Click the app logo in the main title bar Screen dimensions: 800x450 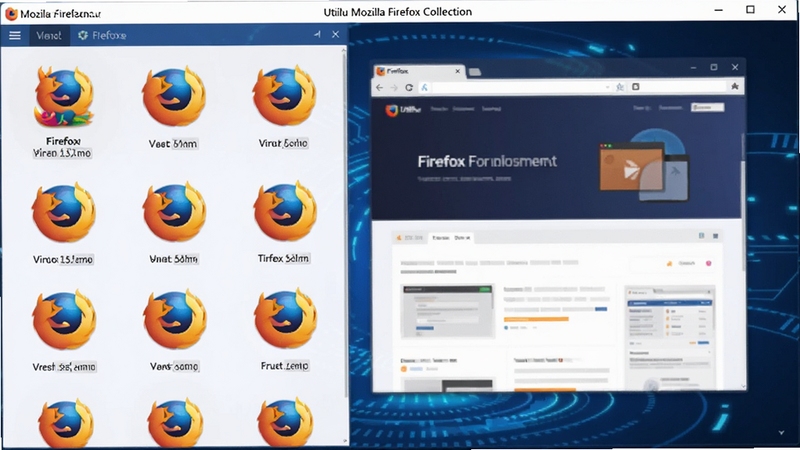11,14
